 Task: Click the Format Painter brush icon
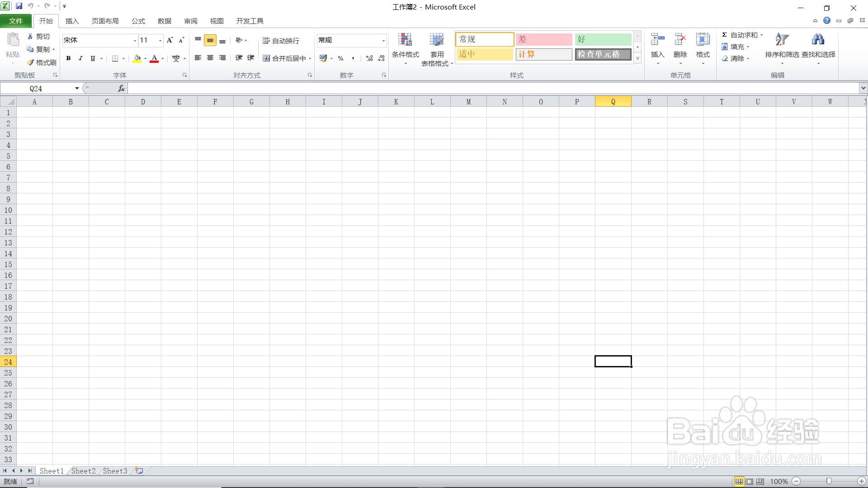[x=31, y=62]
